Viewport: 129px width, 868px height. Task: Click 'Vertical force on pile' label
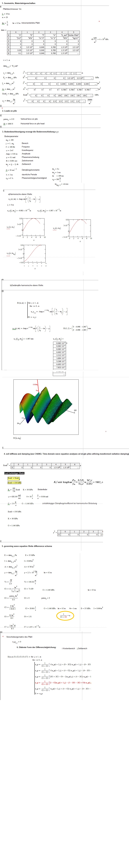(29, 119)
